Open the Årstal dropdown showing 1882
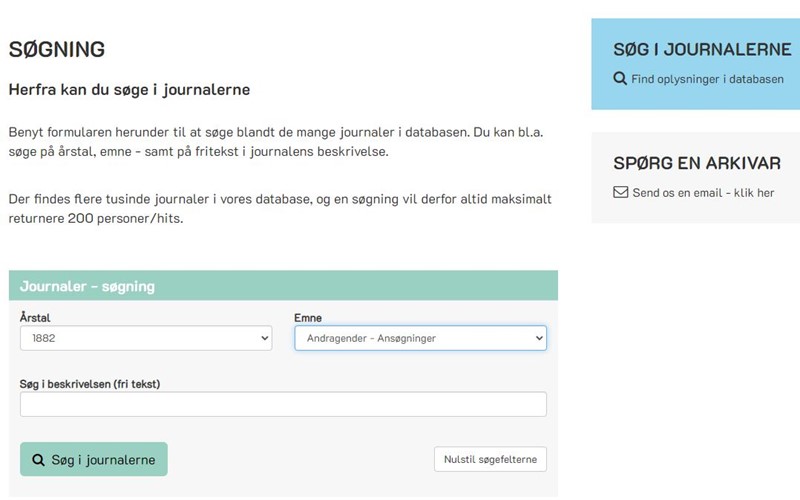The image size is (800, 500). tap(145, 338)
